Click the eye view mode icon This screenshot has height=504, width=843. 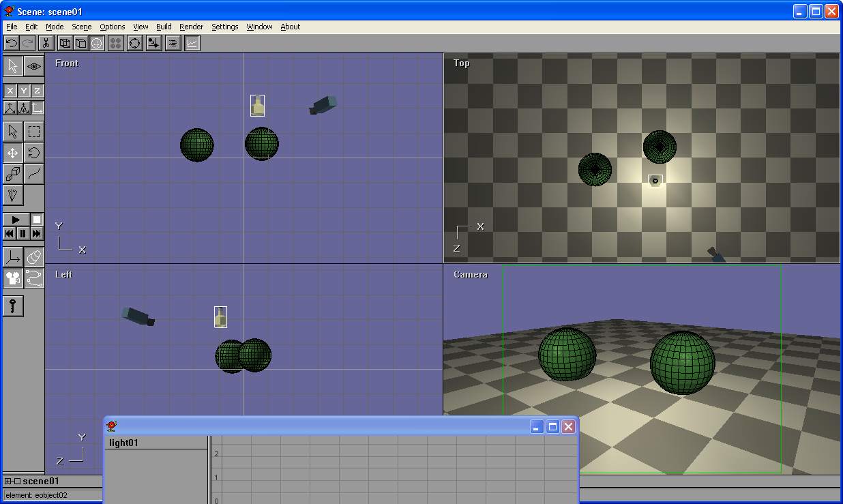coord(34,66)
